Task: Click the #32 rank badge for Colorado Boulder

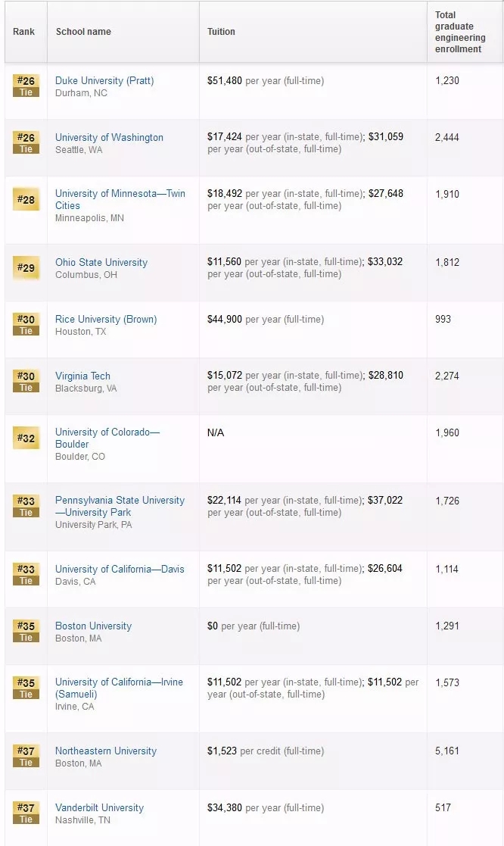Action: pos(26,438)
